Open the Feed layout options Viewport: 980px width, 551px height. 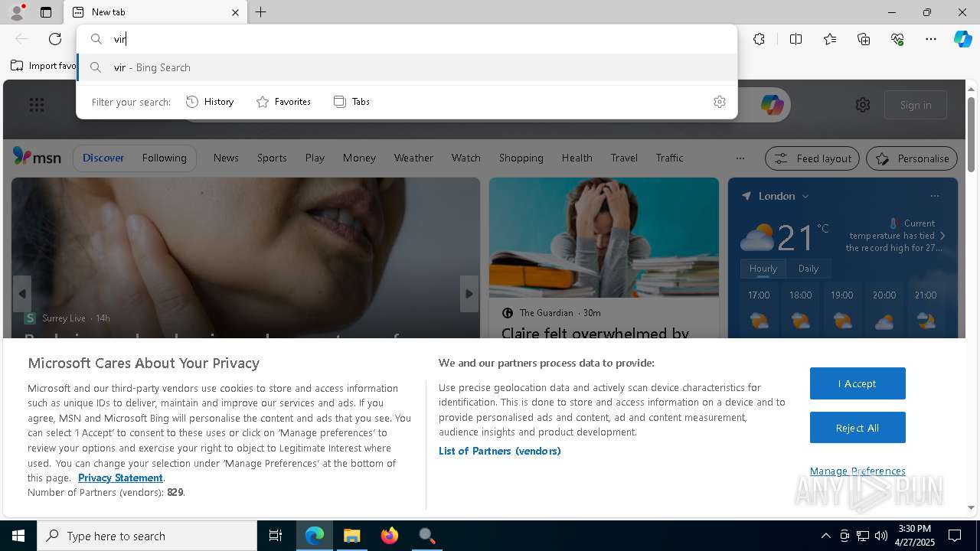(813, 158)
